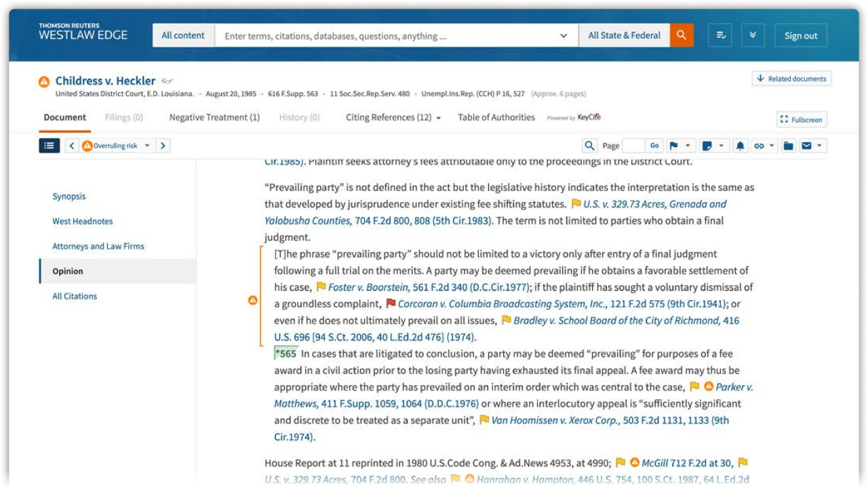The image size is (868, 488).
Task: Switch to the Negative Treatment tab
Action: pyautogui.click(x=214, y=117)
